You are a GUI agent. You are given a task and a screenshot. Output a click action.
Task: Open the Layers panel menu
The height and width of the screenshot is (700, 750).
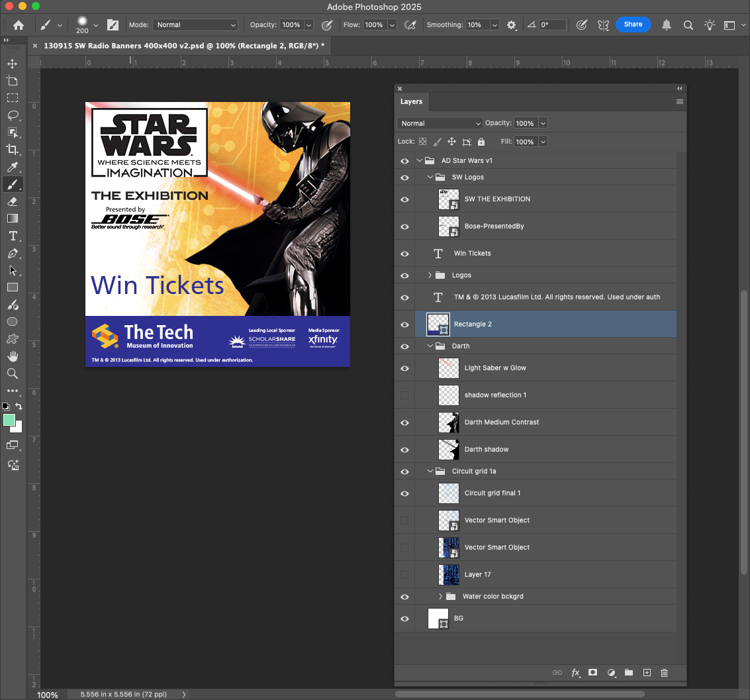pos(679,102)
